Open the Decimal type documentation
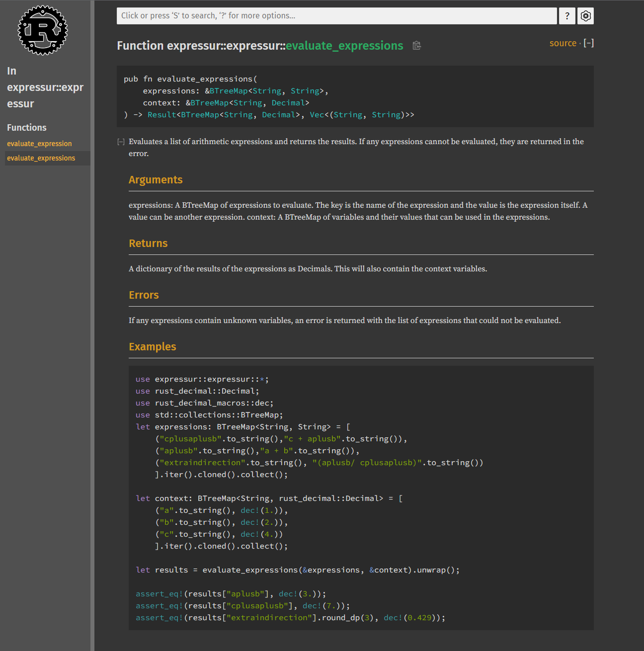The image size is (644, 651). pos(288,102)
